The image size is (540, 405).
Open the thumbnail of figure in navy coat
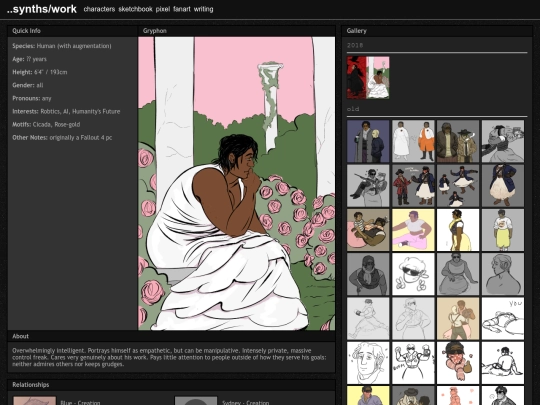tap(503, 186)
